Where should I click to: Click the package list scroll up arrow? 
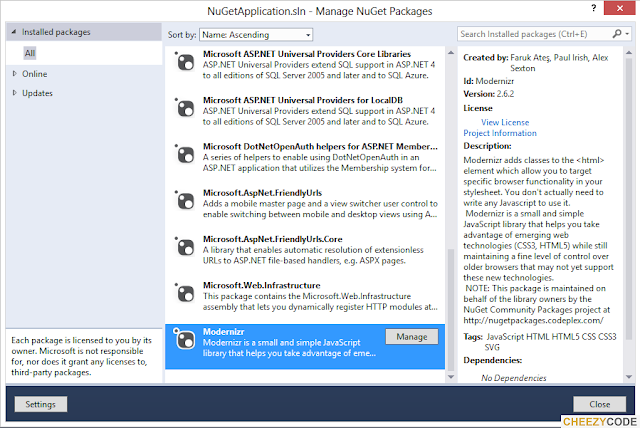click(451, 53)
